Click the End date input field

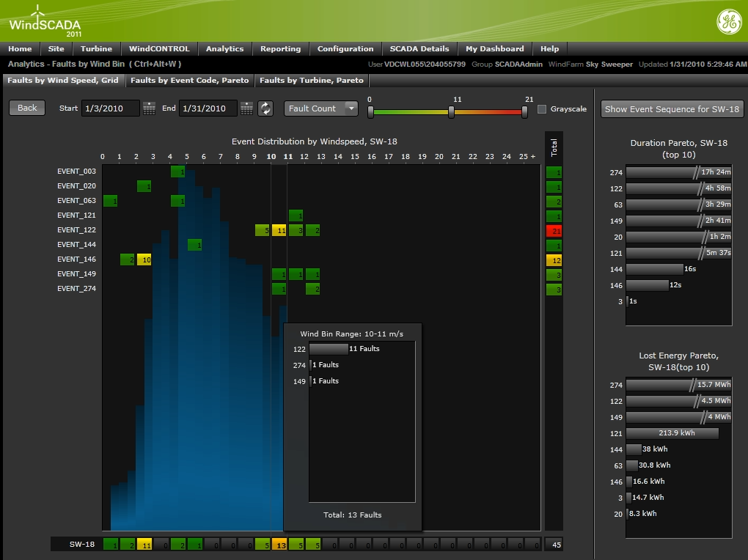tap(208, 108)
